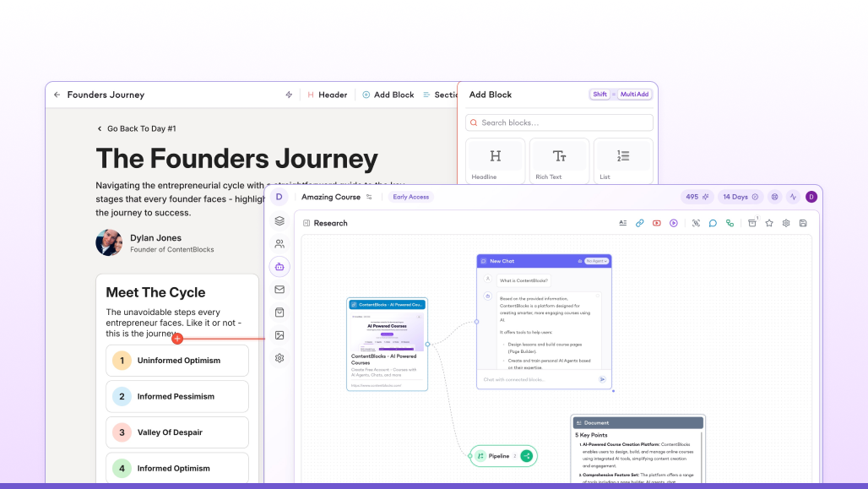Add a link block from Research toolbar
The image size is (868, 489).
(x=640, y=223)
